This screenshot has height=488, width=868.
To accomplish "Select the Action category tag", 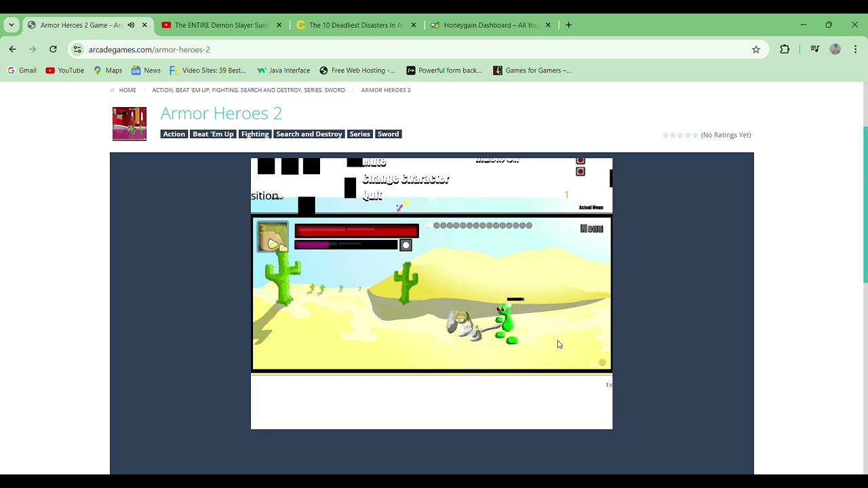I will click(x=174, y=134).
